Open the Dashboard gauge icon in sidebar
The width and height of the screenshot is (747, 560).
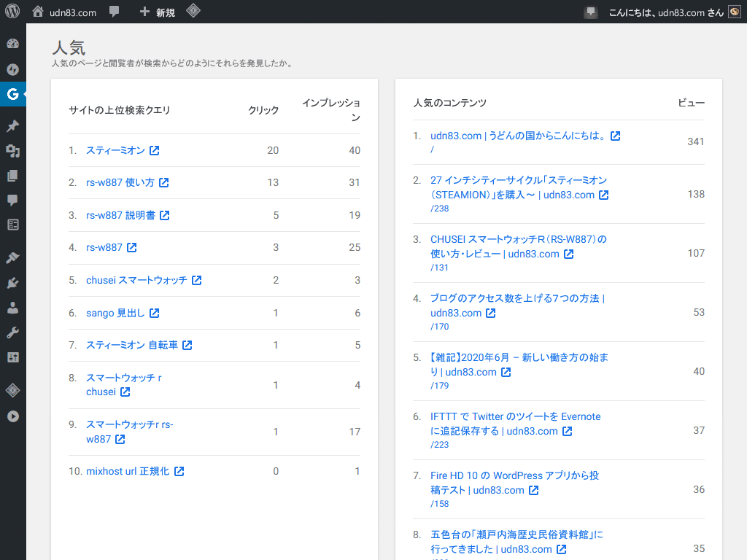pos(13,44)
